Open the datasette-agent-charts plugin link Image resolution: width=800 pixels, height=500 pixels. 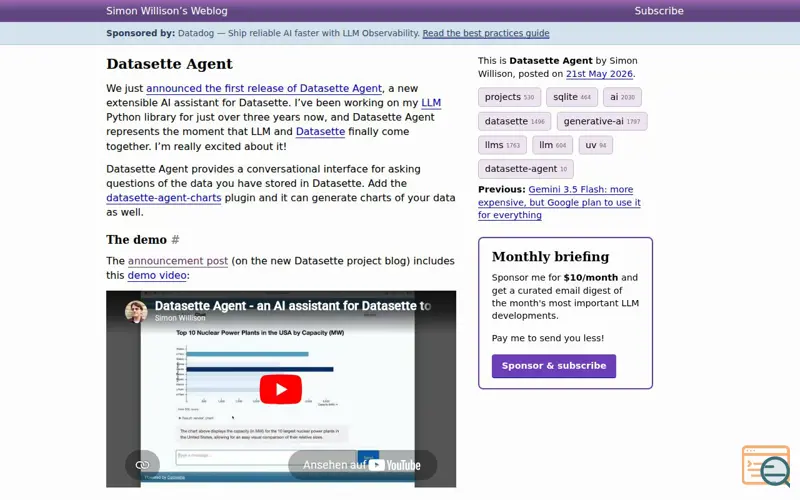pos(164,197)
